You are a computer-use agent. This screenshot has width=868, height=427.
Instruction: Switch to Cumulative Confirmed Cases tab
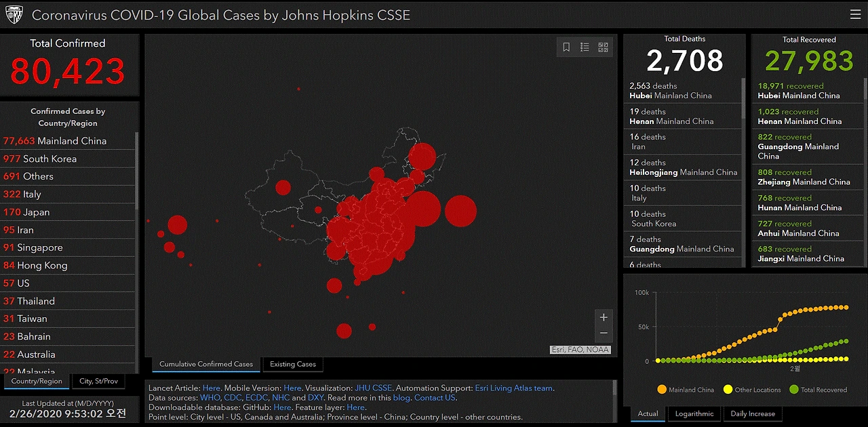(206, 364)
